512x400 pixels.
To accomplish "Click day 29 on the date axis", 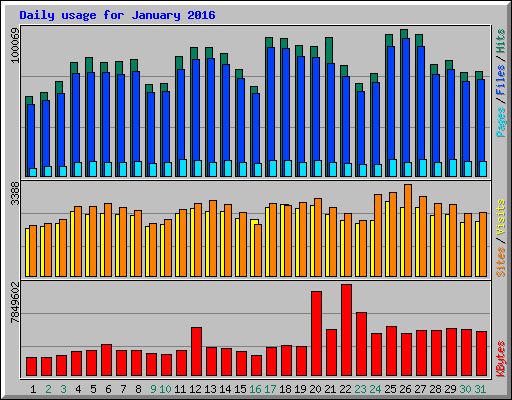I will 450,389.
